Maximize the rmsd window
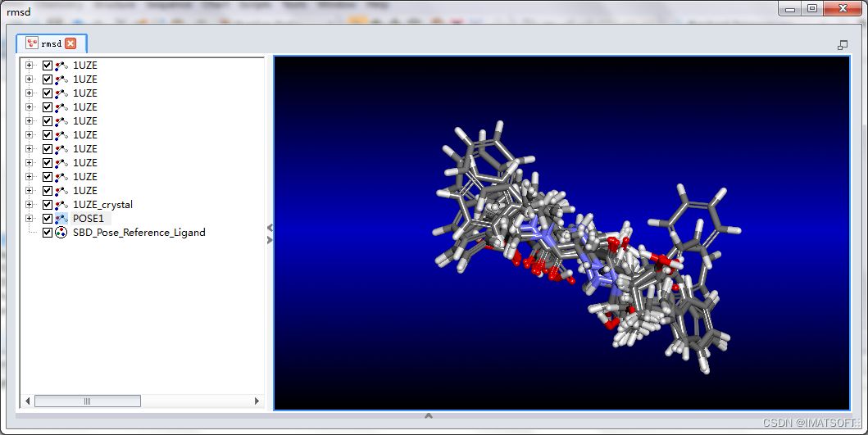The image size is (868, 435). (x=812, y=8)
